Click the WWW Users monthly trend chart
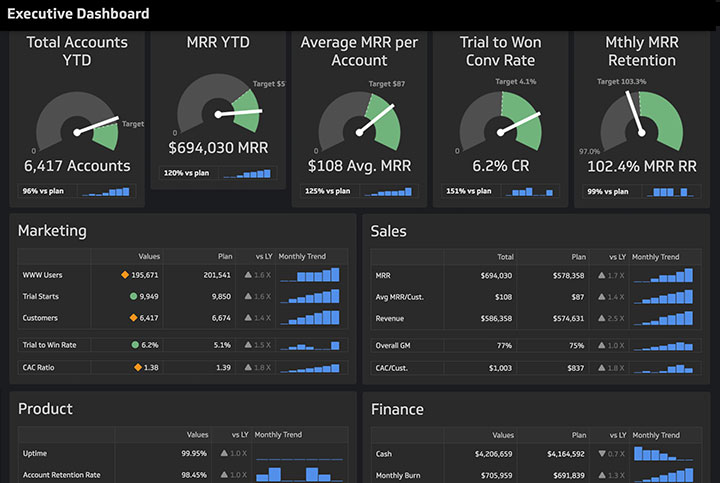Image resolution: width=720 pixels, height=483 pixels. tap(310, 275)
